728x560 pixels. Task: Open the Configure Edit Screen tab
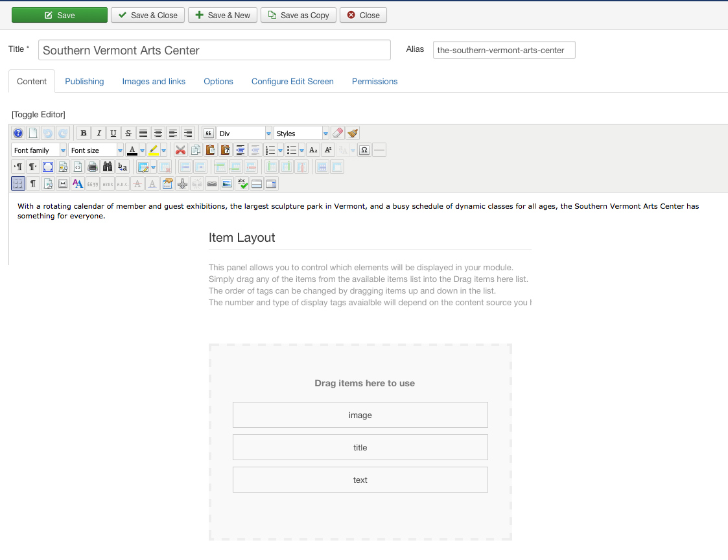[292, 81]
